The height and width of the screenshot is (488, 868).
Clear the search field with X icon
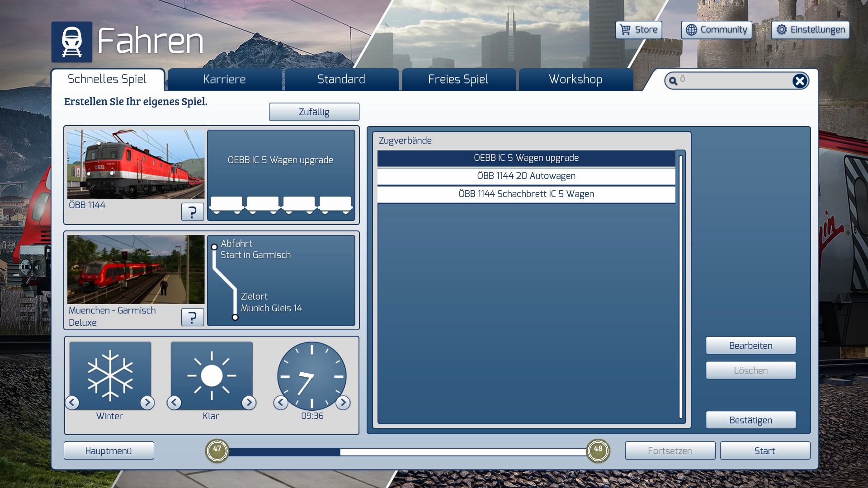(799, 81)
